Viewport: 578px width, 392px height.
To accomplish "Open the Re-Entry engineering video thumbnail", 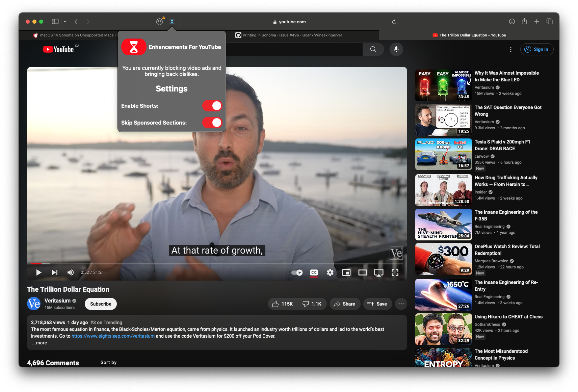I will pyautogui.click(x=443, y=295).
